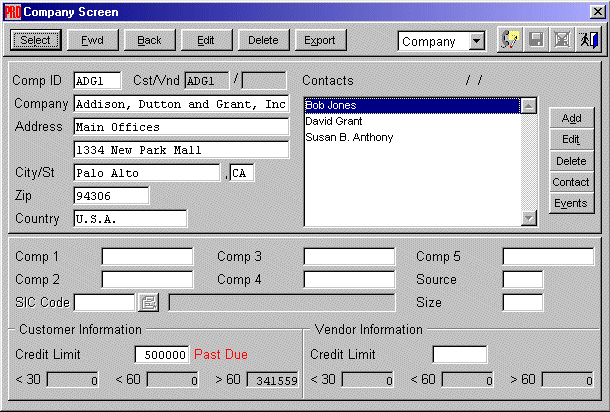This screenshot has width=610, height=412.
Task: Click the exit door icon
Action: point(590,40)
